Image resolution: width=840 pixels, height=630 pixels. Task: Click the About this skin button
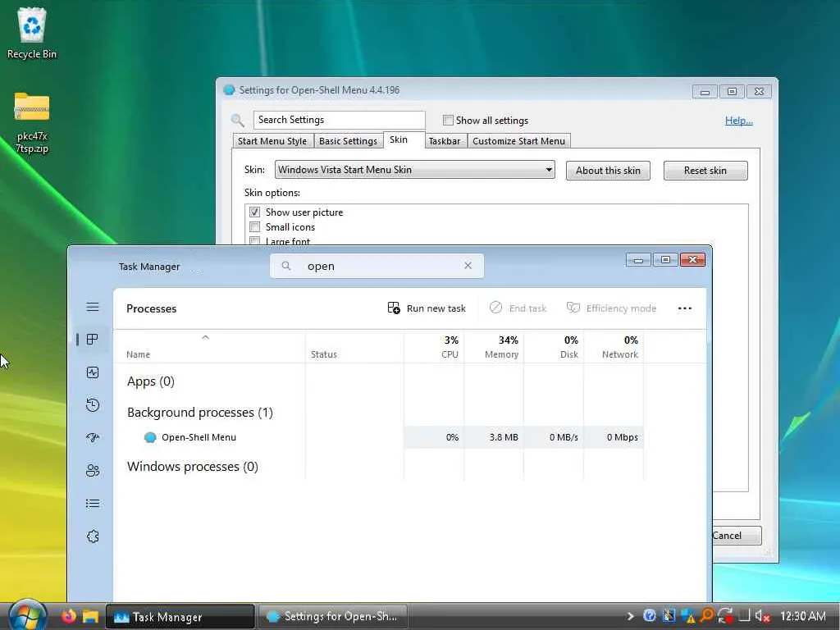(608, 171)
